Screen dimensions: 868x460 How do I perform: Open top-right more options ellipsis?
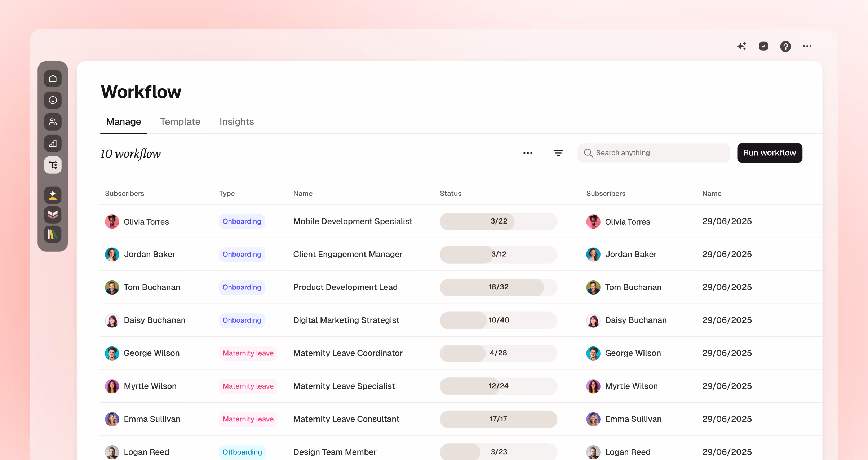coord(807,46)
